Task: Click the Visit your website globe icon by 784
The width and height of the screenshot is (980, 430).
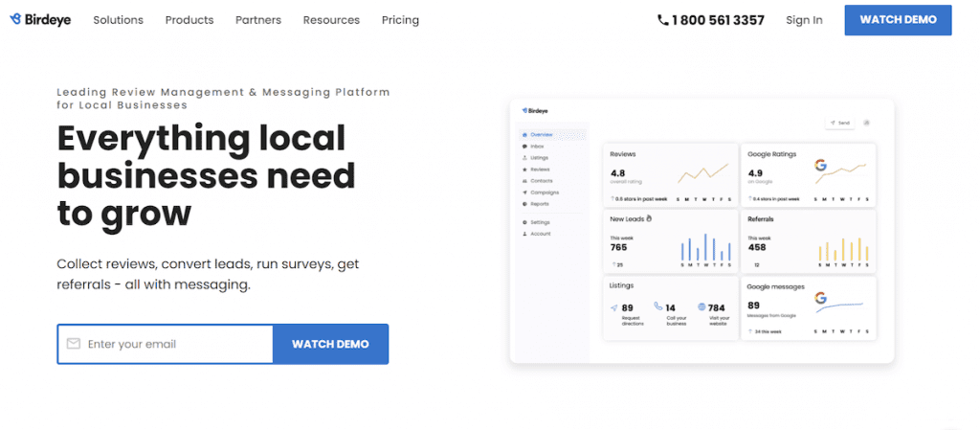Action: coord(702,307)
